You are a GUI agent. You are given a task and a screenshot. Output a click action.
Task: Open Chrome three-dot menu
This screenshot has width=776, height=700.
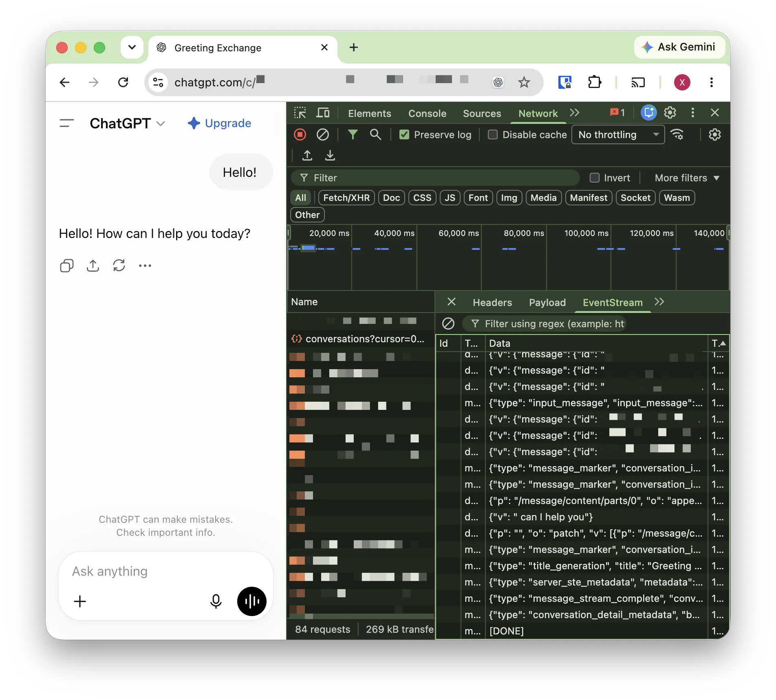712,82
